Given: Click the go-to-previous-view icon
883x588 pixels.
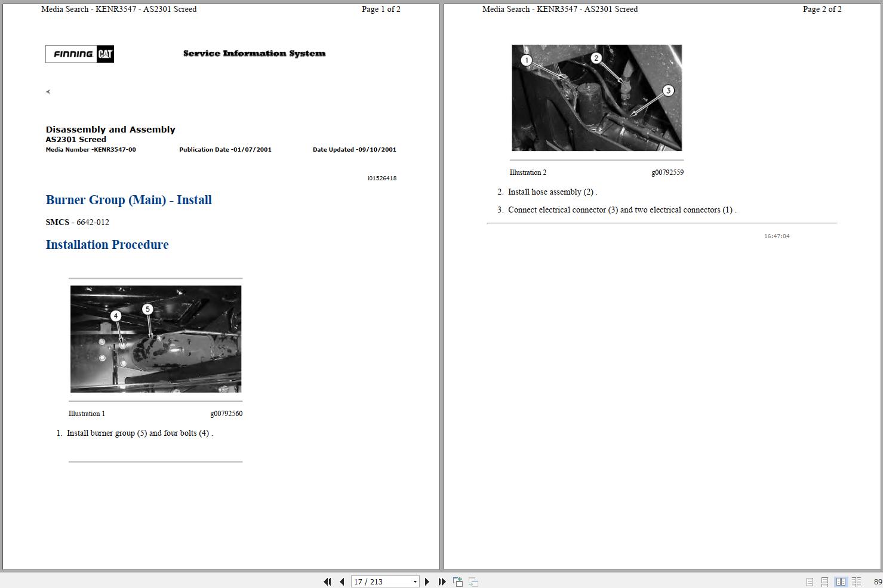Looking at the screenshot, I should 458,581.
